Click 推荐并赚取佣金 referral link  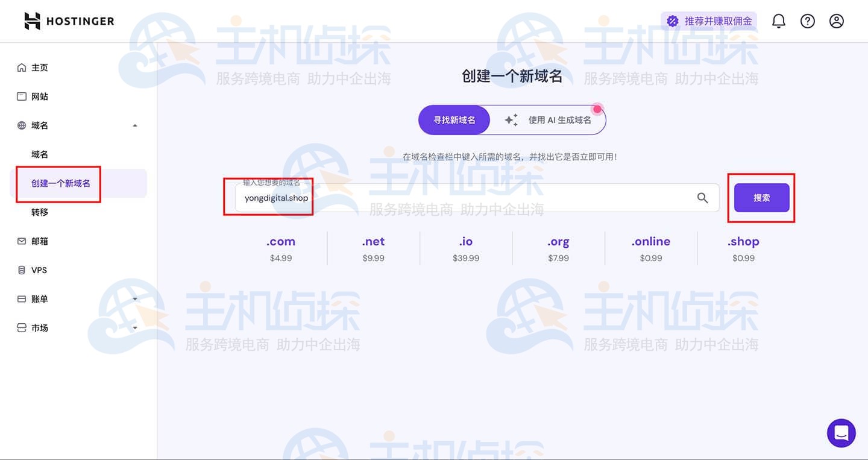[717, 21]
